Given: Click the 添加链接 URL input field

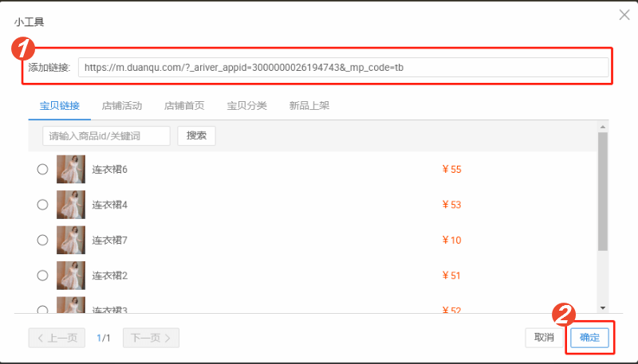Looking at the screenshot, I should tap(344, 68).
